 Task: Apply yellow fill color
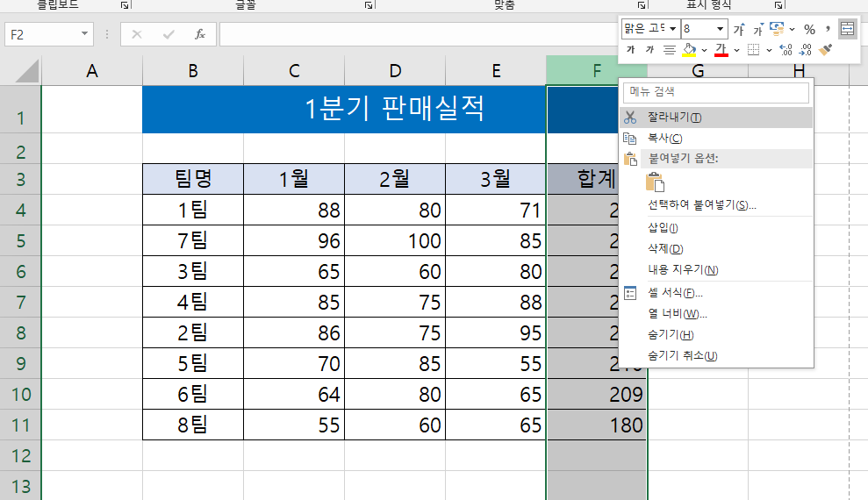click(689, 50)
